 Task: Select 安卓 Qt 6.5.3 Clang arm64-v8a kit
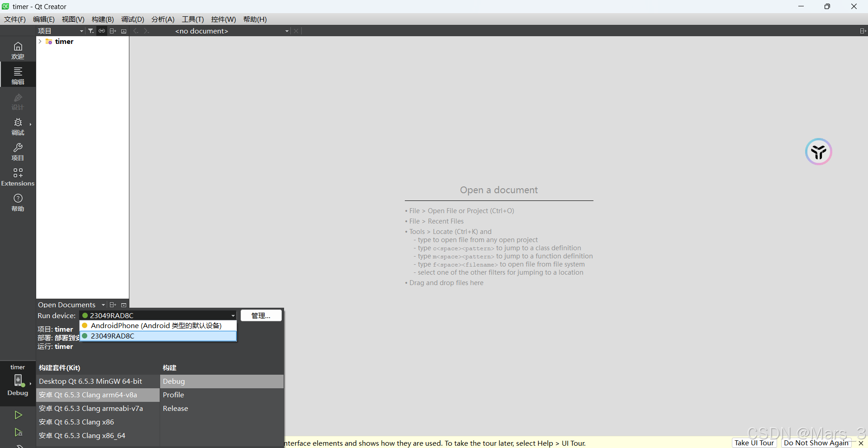coord(98,395)
